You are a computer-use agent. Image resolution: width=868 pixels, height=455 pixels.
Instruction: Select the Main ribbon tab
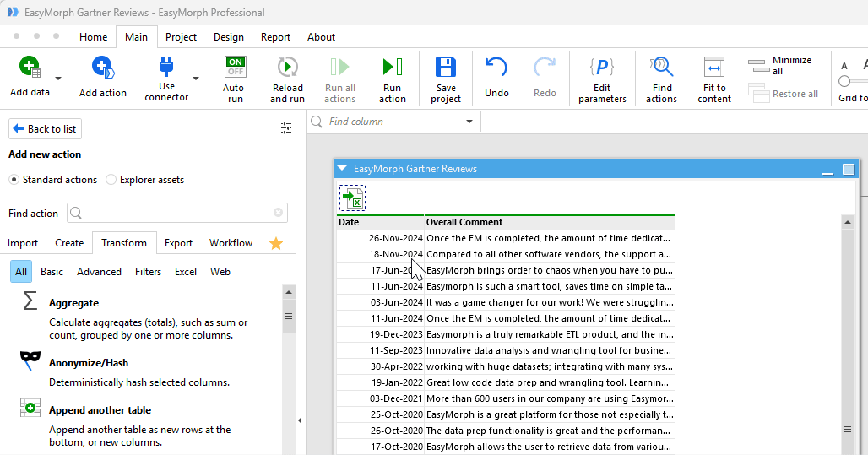click(136, 37)
